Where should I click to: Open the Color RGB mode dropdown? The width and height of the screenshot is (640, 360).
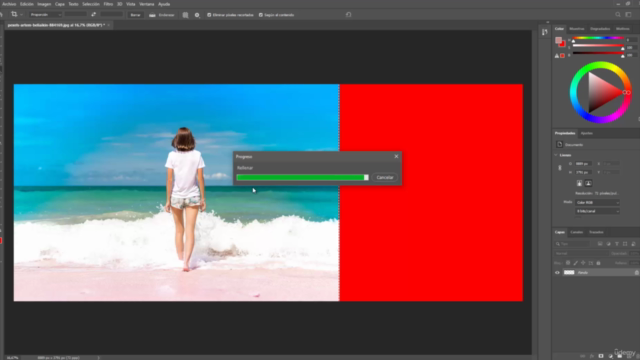[x=598, y=202]
